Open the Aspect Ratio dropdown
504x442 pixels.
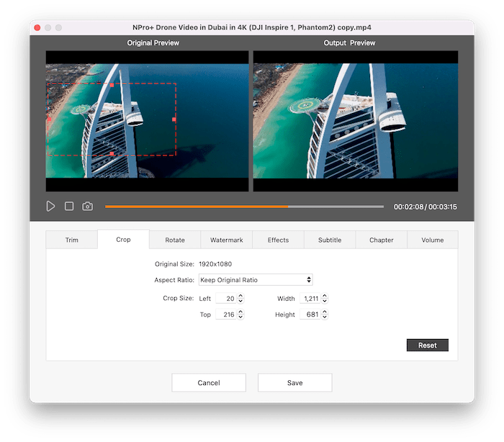(x=255, y=280)
